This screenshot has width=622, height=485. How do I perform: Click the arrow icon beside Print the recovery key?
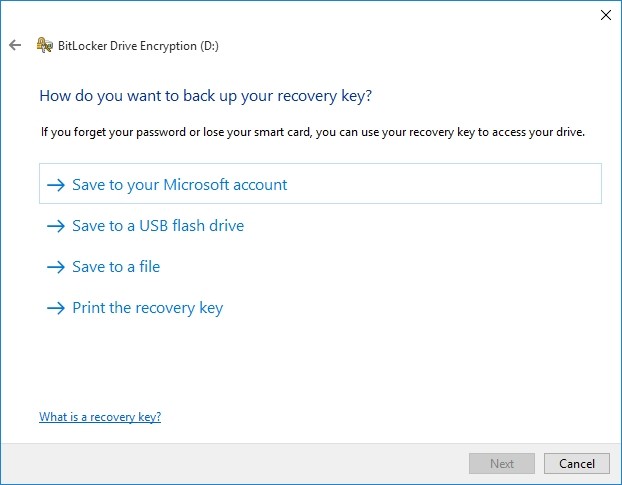point(56,308)
